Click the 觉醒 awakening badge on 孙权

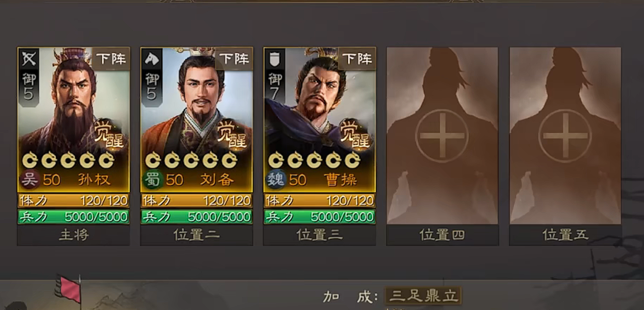(x=108, y=134)
